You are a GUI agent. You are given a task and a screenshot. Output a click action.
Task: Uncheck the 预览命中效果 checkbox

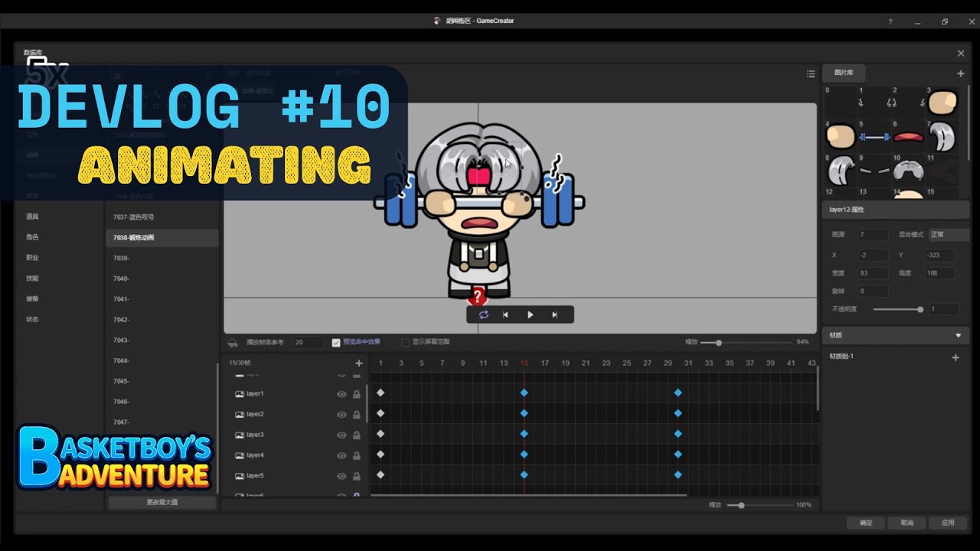[x=336, y=343]
